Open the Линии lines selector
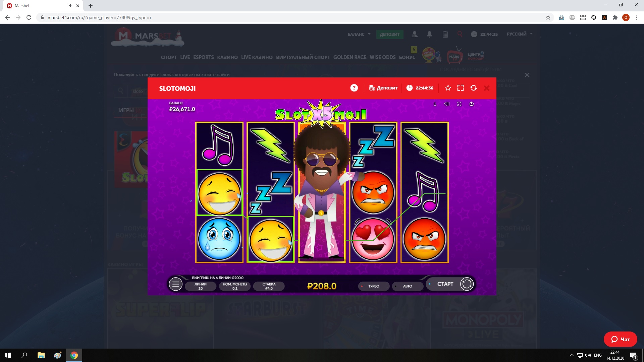Image resolution: width=644 pixels, height=362 pixels. pyautogui.click(x=200, y=286)
